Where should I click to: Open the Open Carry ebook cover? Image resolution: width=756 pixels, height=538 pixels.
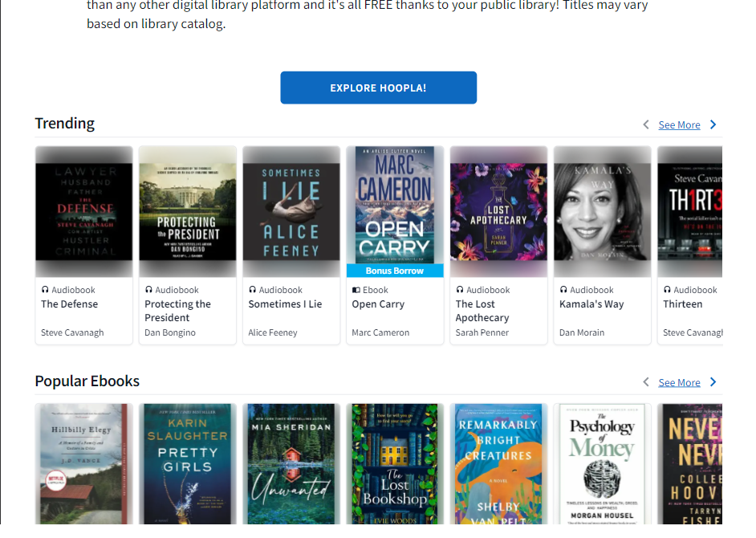click(395, 205)
